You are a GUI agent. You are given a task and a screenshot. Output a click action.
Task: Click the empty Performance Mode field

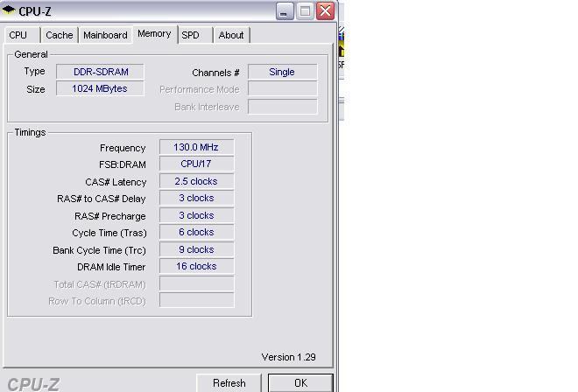tap(282, 89)
